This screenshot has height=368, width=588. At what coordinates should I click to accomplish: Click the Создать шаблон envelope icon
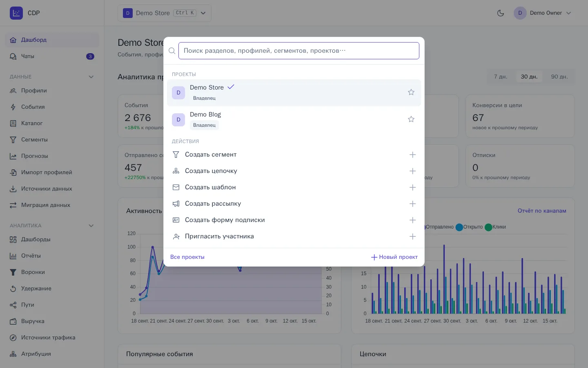176,187
